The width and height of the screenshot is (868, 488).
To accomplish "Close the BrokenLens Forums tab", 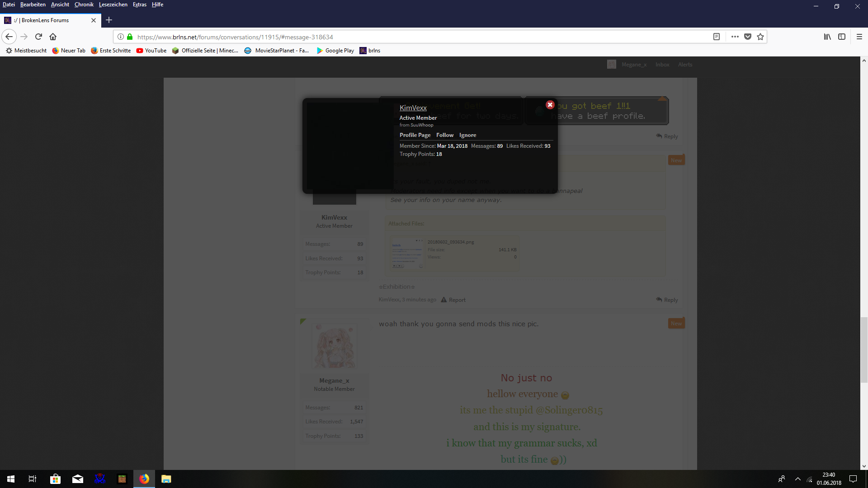I will (x=94, y=20).
